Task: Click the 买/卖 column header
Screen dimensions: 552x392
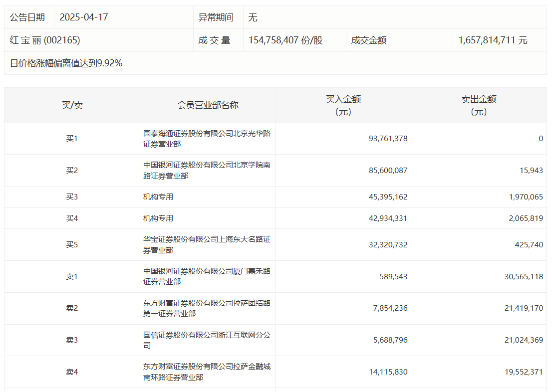Action: click(72, 105)
